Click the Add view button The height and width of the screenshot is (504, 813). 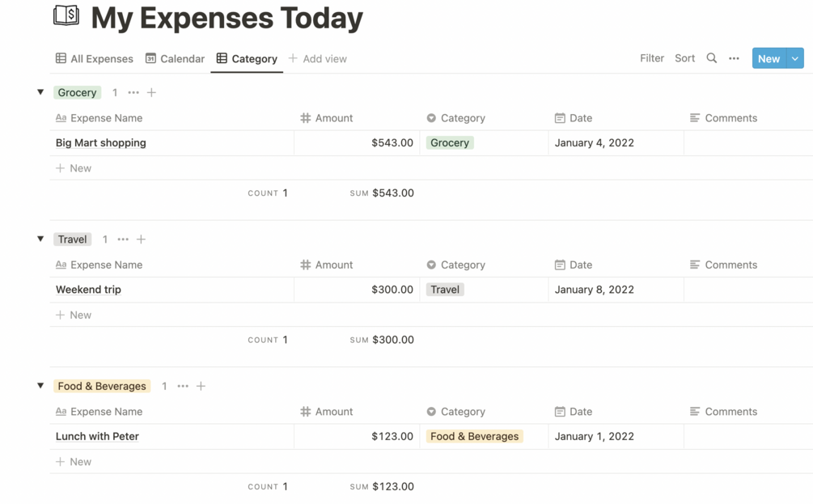pyautogui.click(x=317, y=58)
